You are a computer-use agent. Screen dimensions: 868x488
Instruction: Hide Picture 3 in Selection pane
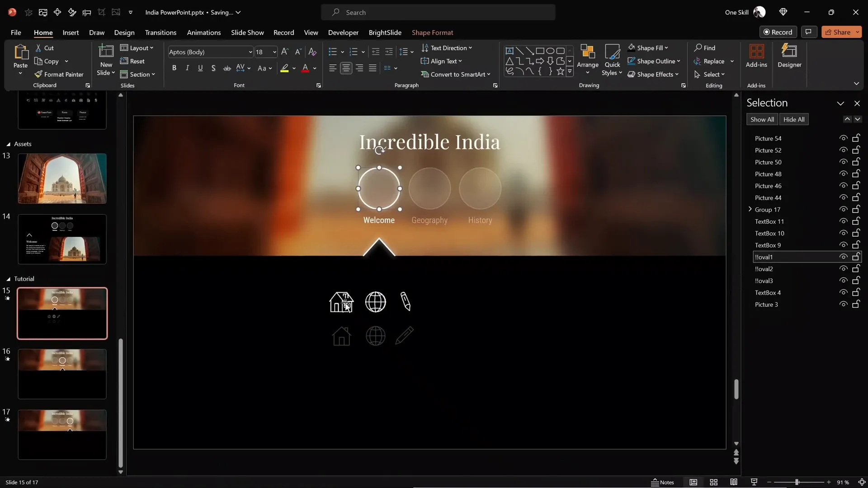(843, 305)
